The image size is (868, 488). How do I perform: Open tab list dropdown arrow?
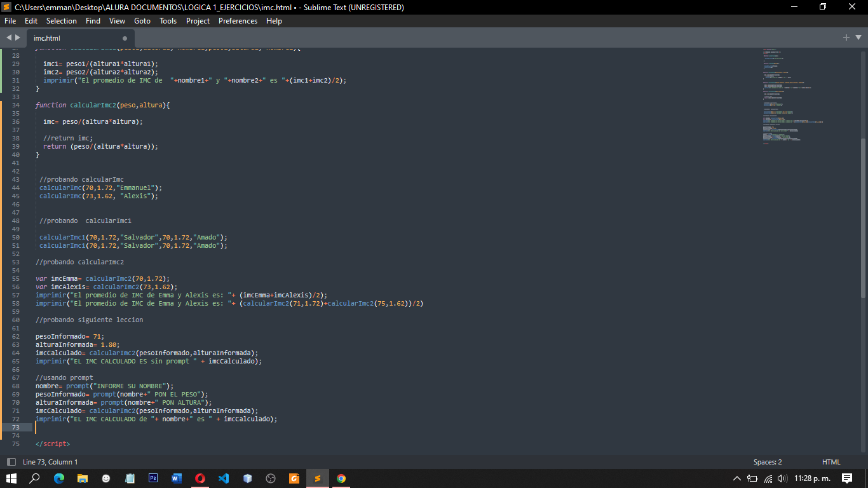[x=858, y=37]
